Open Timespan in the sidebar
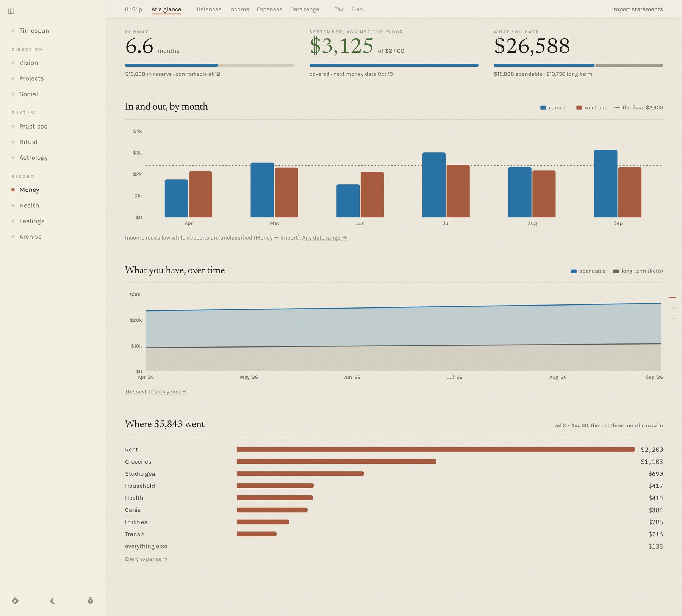This screenshot has width=682, height=616. tap(34, 31)
